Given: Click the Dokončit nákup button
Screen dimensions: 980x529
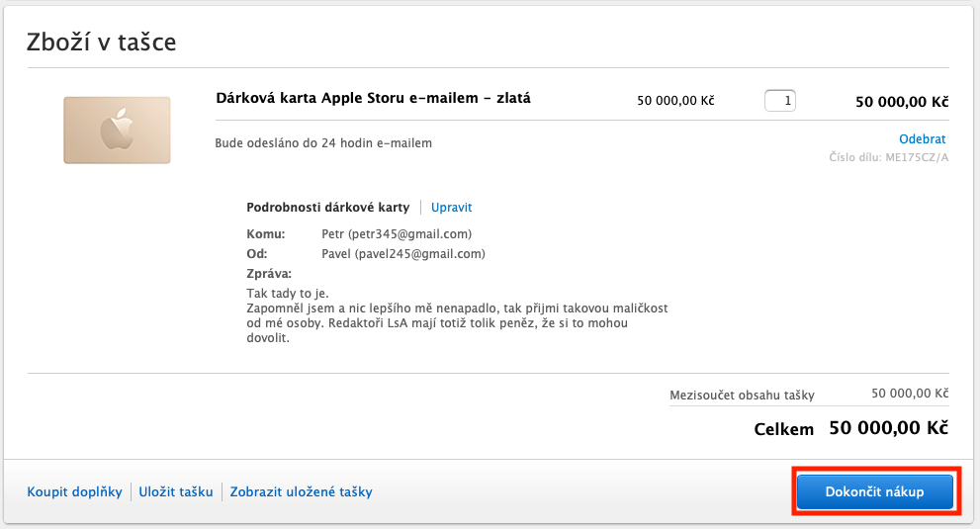Looking at the screenshot, I should [875, 491].
